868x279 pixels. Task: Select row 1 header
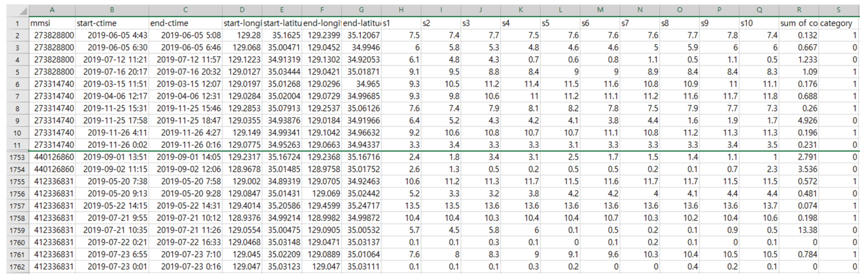(17, 24)
